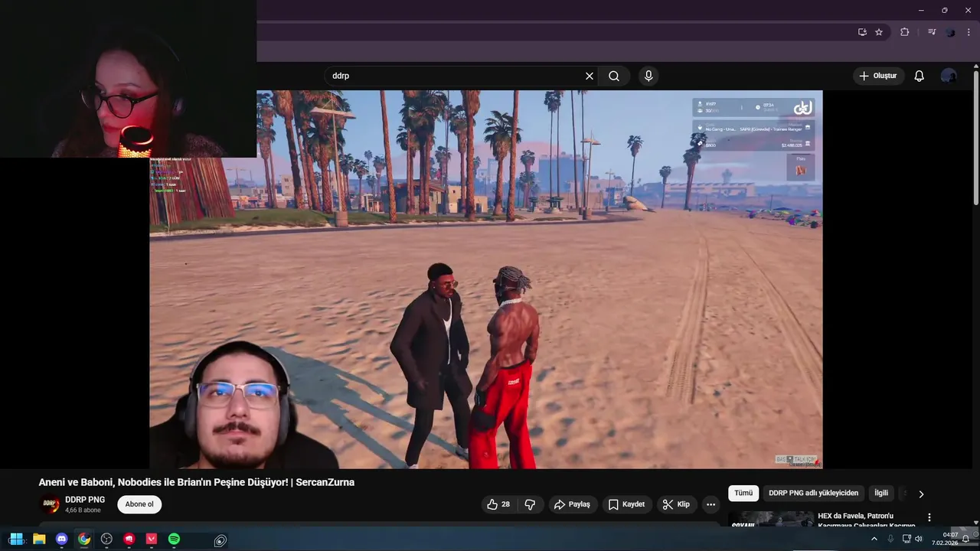Click install app icon in address bar
This screenshot has height=551, width=980.
pyautogui.click(x=862, y=32)
